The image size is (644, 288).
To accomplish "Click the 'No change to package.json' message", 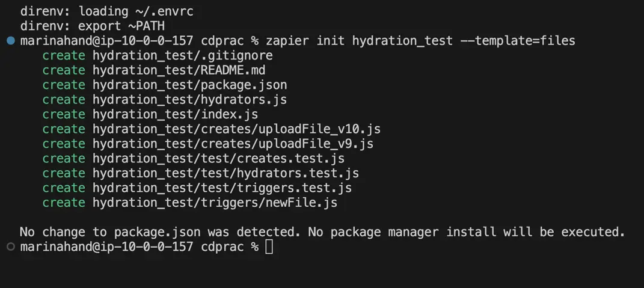I will click(322, 232).
